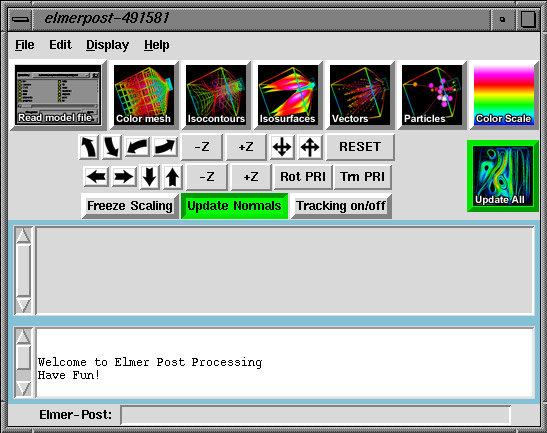The width and height of the screenshot is (547, 433).
Task: Click translation +Z button in second row
Action: click(x=251, y=177)
